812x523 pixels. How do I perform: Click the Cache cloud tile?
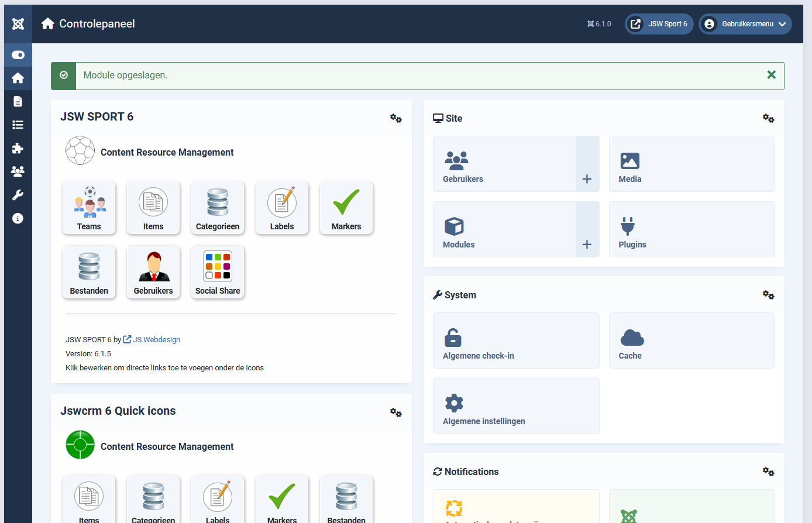point(691,340)
